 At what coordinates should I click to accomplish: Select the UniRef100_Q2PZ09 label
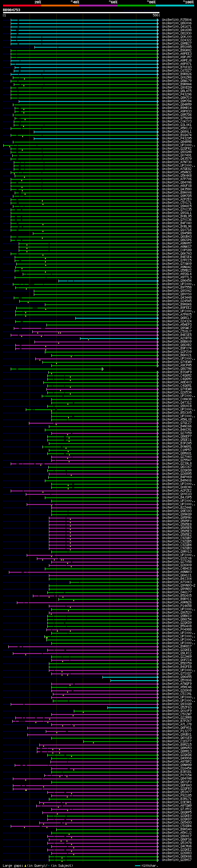point(176,352)
